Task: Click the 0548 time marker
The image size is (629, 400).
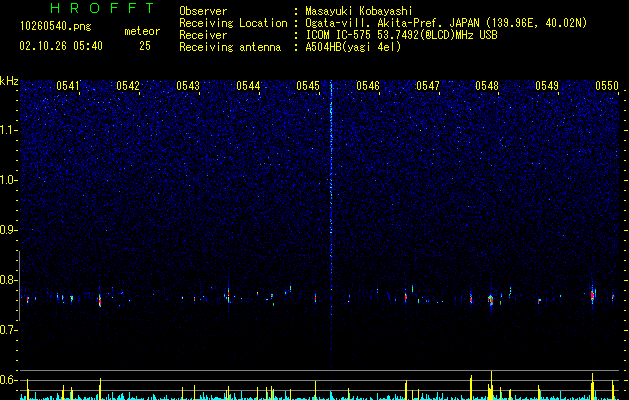Action: [x=487, y=86]
